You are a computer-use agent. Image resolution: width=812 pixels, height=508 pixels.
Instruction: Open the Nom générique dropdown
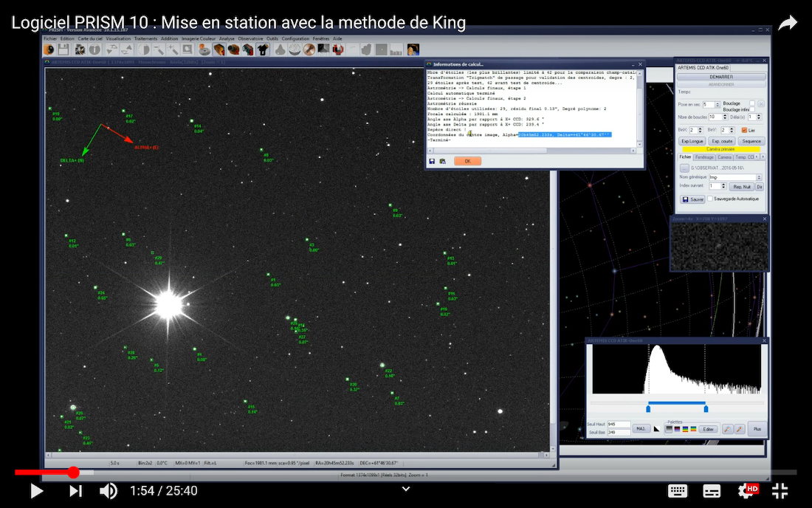[760, 177]
